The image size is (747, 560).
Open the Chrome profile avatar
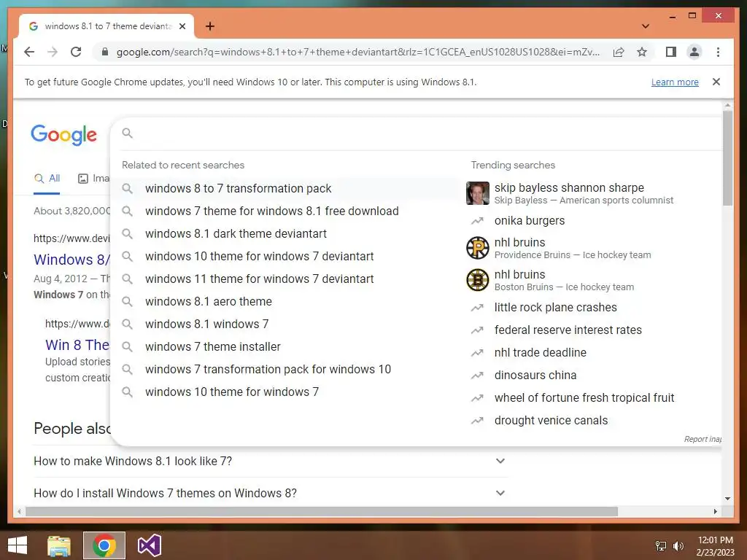pos(694,52)
